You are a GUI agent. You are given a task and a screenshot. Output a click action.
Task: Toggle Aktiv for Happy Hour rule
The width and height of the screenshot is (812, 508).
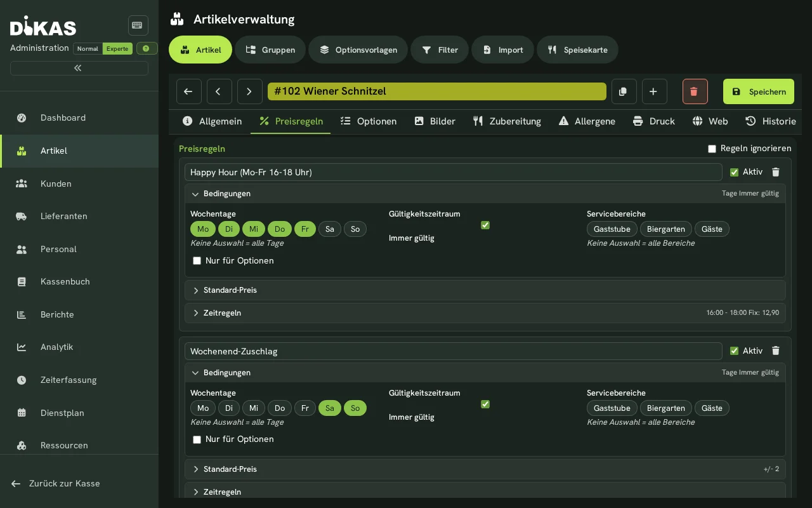click(x=734, y=172)
